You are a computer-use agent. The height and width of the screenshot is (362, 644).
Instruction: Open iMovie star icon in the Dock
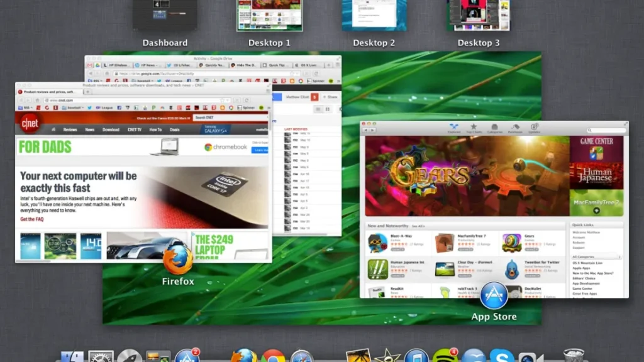click(x=387, y=356)
